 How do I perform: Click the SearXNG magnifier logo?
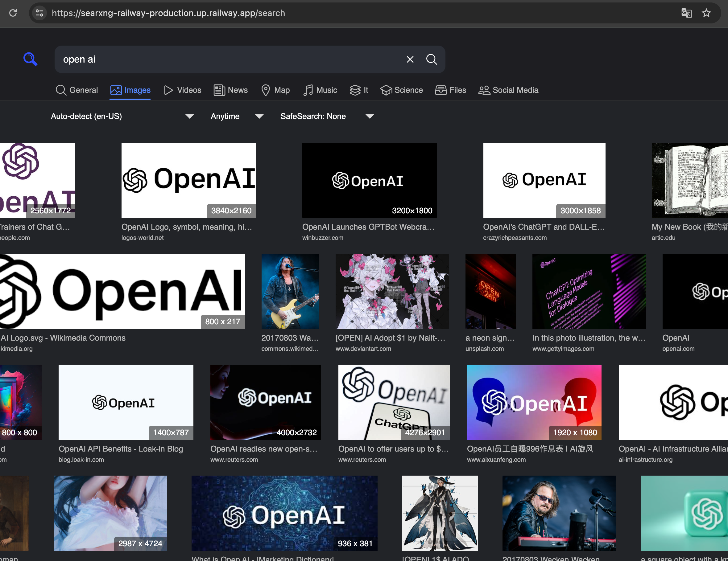pyautogui.click(x=30, y=59)
